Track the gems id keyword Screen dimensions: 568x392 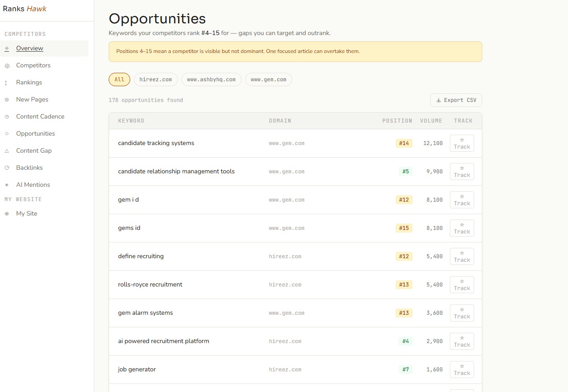click(x=462, y=228)
